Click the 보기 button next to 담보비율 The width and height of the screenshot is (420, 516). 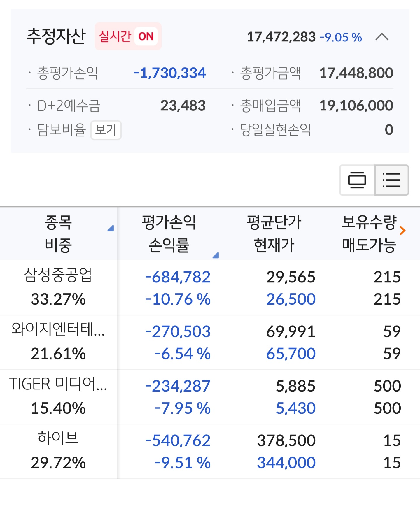(106, 130)
